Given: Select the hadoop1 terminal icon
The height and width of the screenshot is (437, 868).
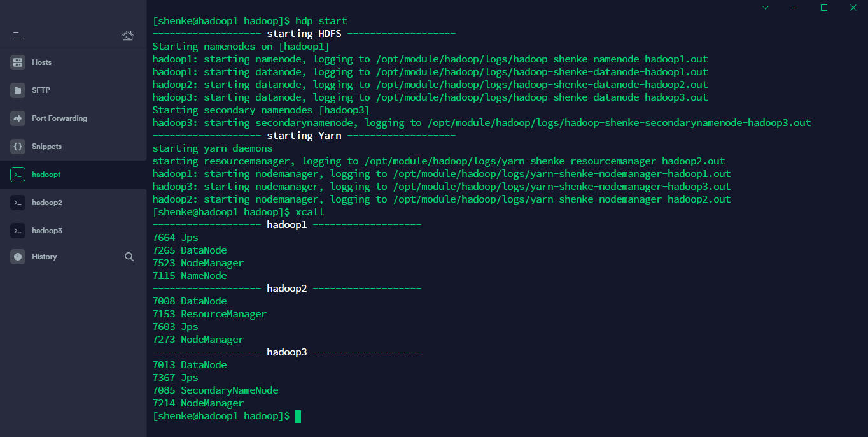Looking at the screenshot, I should tap(18, 175).
